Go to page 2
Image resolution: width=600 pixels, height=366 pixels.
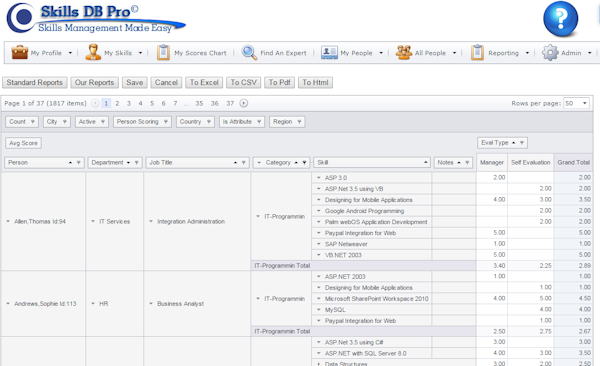117,103
